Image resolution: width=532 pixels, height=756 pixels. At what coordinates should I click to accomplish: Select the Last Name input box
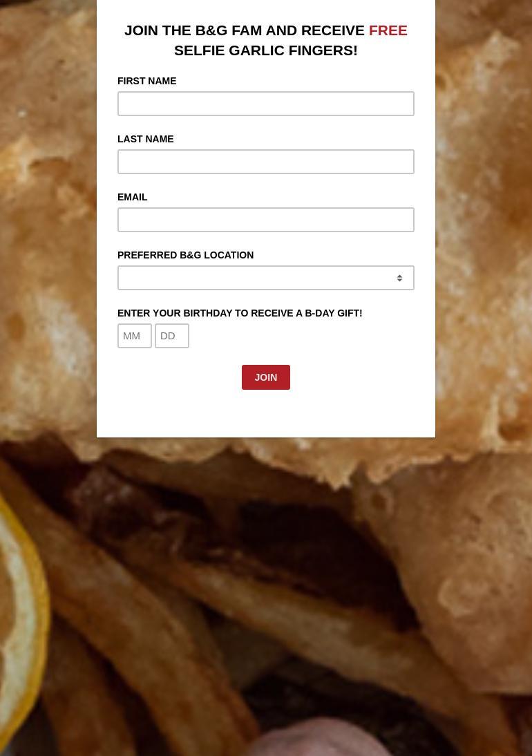point(265,162)
